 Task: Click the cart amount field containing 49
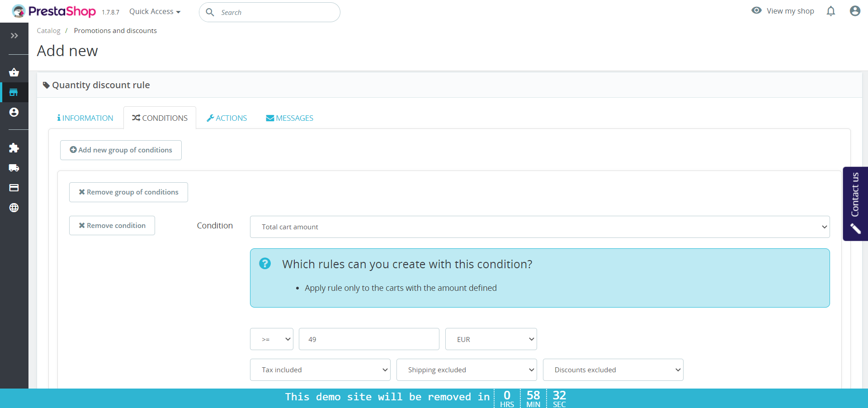[x=369, y=339]
